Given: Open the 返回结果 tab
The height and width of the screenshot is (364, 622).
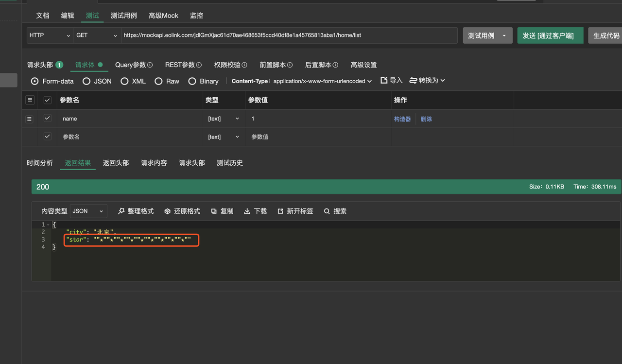Looking at the screenshot, I should click(78, 163).
